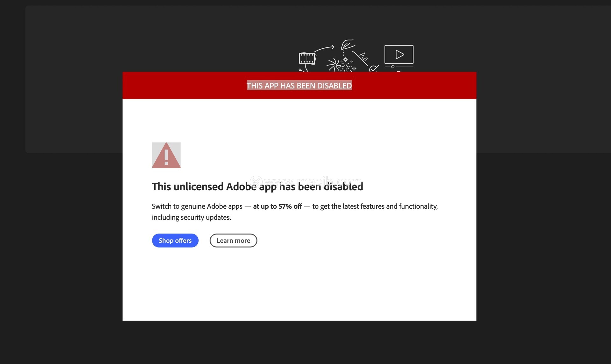The width and height of the screenshot is (611, 364).
Task: Click the play triangle inside monitor icon
Action: pyautogui.click(x=399, y=54)
